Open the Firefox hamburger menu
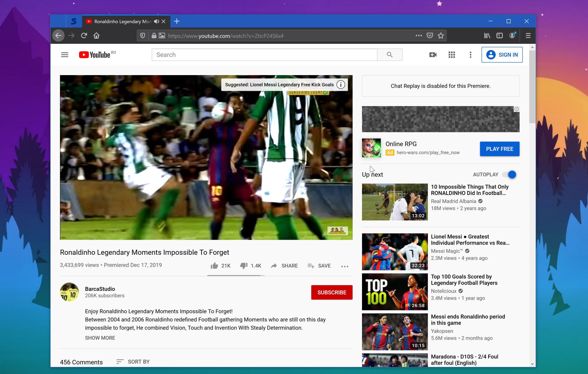The width and height of the screenshot is (588, 374). (x=528, y=36)
